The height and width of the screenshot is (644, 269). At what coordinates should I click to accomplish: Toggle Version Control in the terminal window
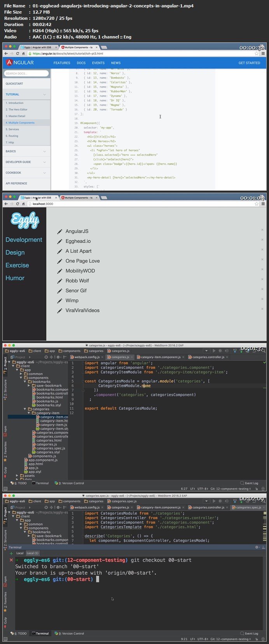coord(70,634)
